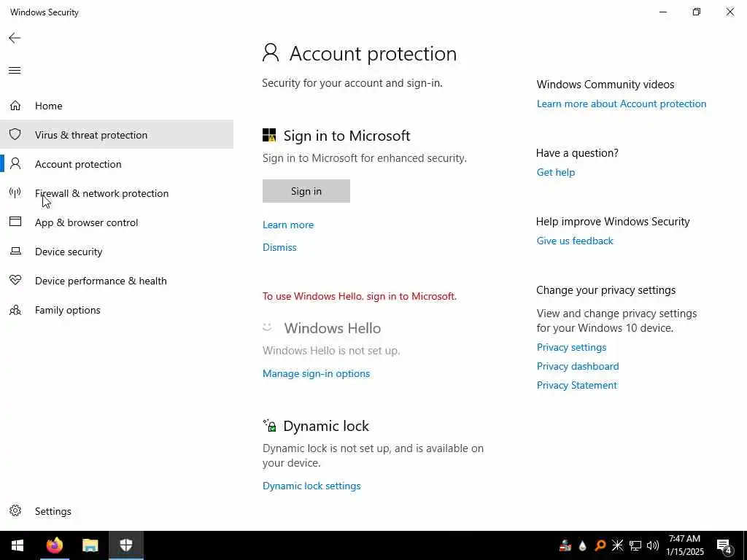Open Manage sign-in options
The height and width of the screenshot is (560, 747).
pos(316,373)
